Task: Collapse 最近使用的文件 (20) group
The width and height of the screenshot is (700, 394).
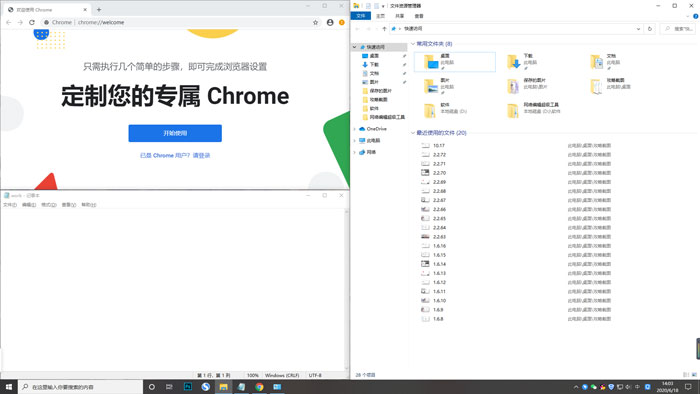Action: coord(412,133)
